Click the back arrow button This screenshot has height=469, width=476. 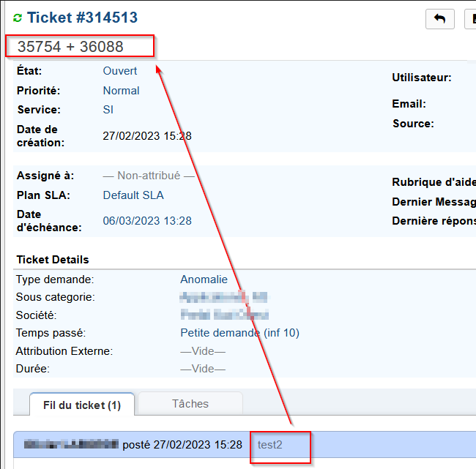(x=439, y=19)
